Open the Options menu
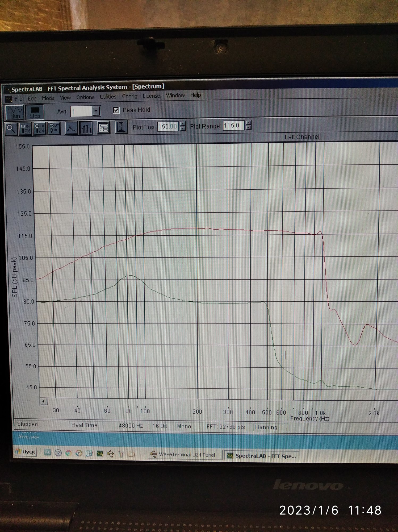 coord(85,97)
